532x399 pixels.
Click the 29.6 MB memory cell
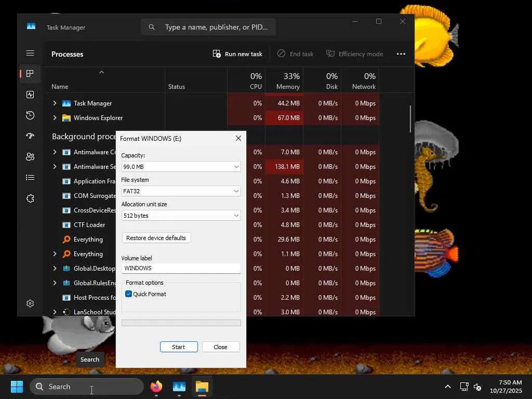pyautogui.click(x=284, y=239)
